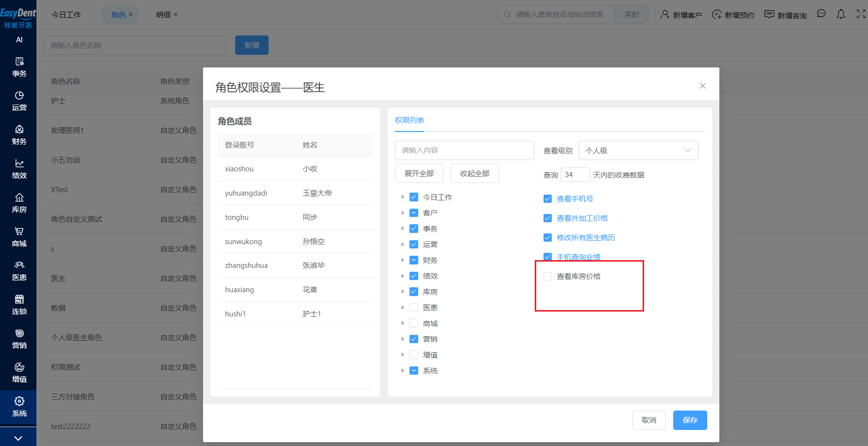
Task: Click the EasyDent logo
Action: click(18, 17)
